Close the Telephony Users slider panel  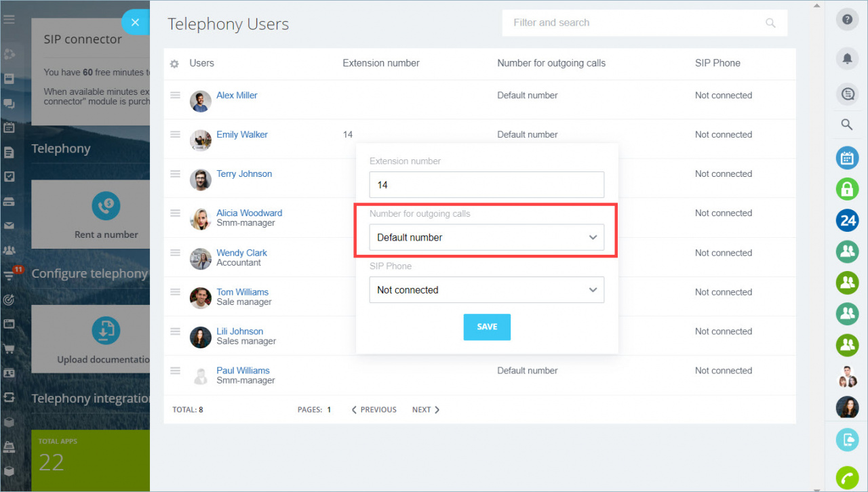[x=135, y=22]
